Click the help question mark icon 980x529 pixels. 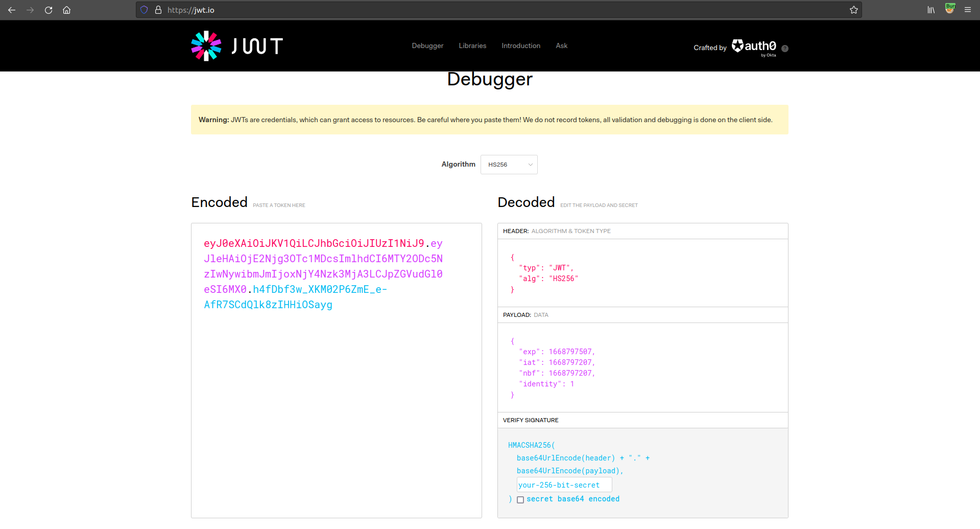[785, 49]
